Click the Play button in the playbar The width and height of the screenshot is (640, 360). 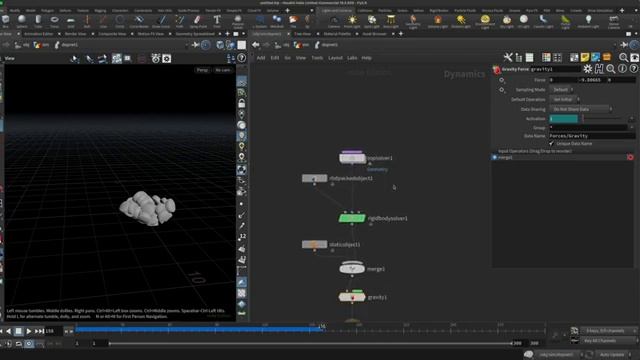[29, 331]
